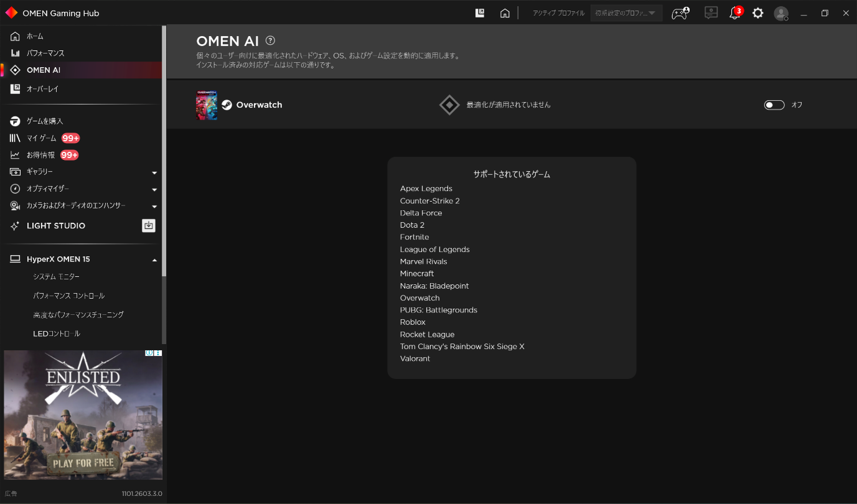Click the OMEN AI diamond icon in the sidebar
The height and width of the screenshot is (504, 857).
(x=15, y=70)
